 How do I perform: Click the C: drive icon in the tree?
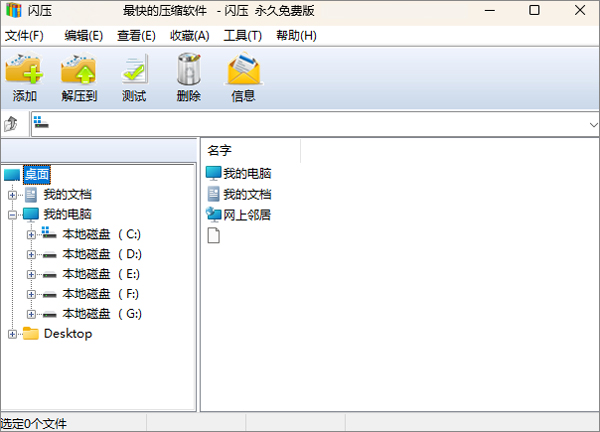click(49, 233)
